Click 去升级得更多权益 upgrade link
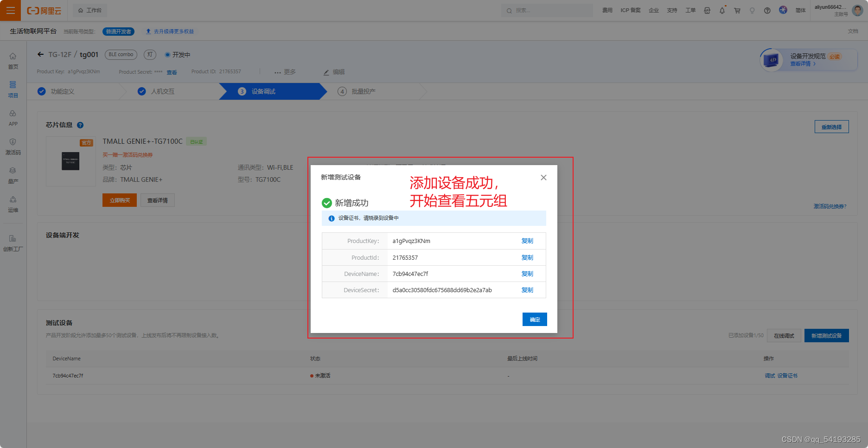Screen dimensions: 868x448 pyautogui.click(x=170, y=32)
